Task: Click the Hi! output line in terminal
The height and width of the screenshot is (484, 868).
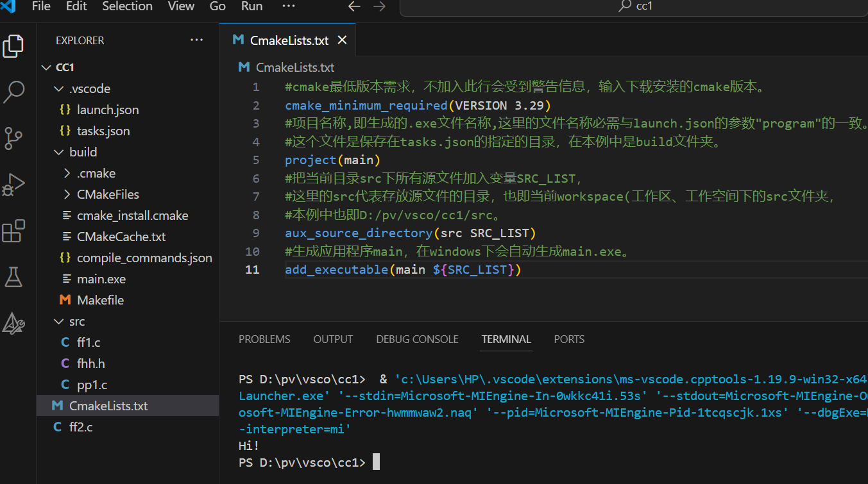Action: click(x=249, y=446)
